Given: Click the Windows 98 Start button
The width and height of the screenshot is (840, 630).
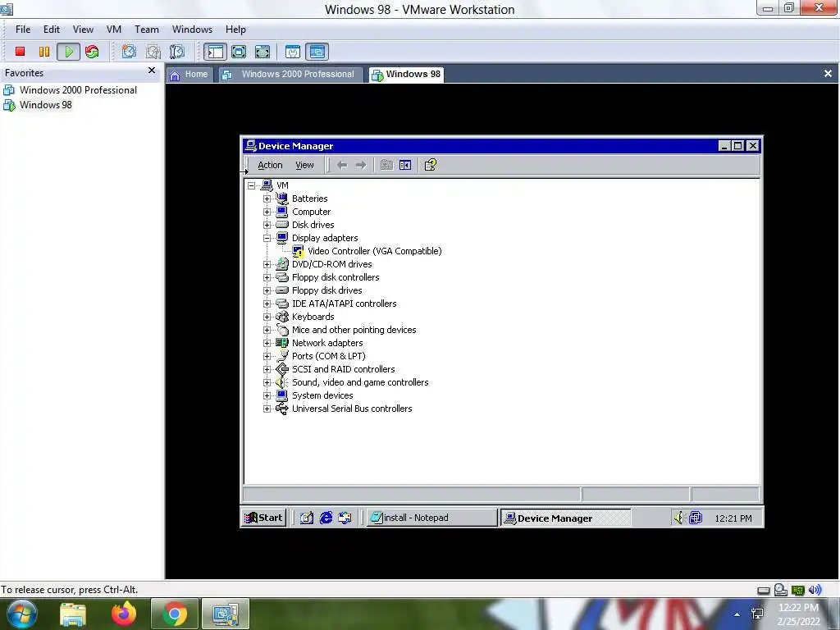Looking at the screenshot, I should point(263,518).
